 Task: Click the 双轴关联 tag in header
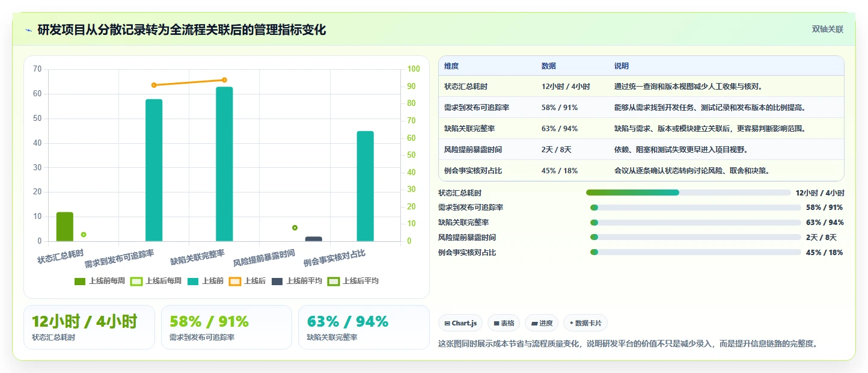click(827, 29)
